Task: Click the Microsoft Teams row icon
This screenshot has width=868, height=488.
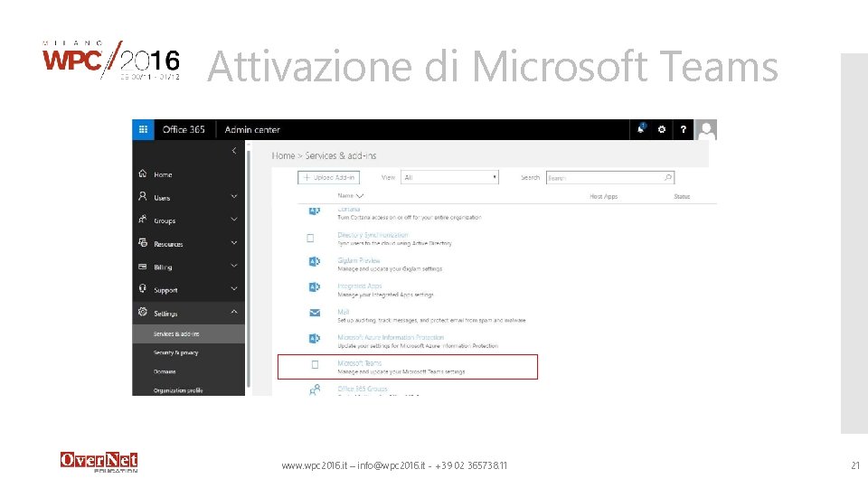Action: (x=315, y=364)
